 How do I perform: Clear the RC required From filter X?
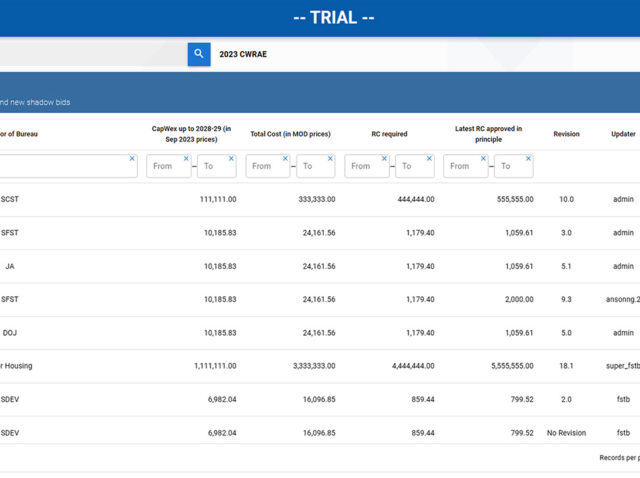384,158
